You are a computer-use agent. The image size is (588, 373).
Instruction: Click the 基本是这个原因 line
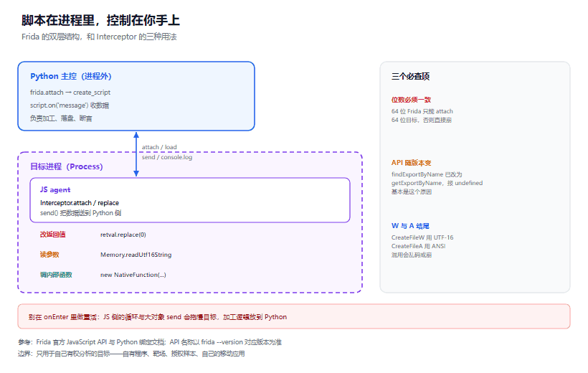pos(412,192)
